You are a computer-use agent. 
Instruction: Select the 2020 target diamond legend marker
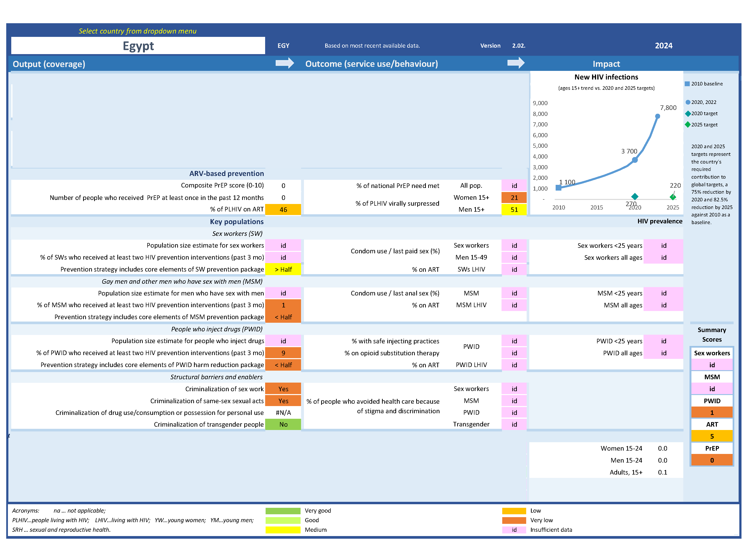(688, 113)
